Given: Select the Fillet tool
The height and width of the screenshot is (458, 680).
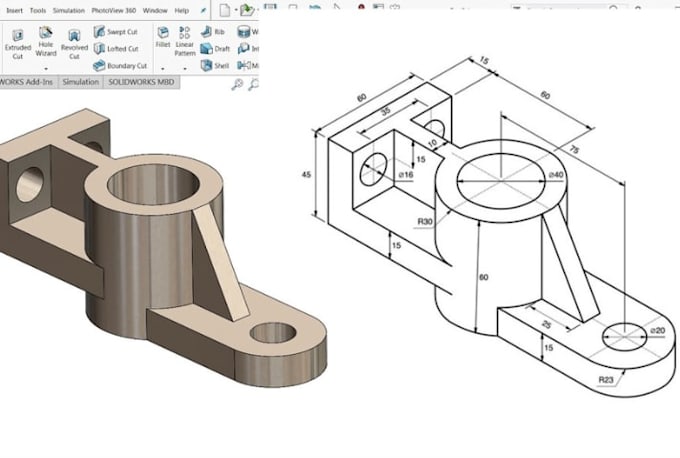Looking at the screenshot, I should [x=163, y=36].
